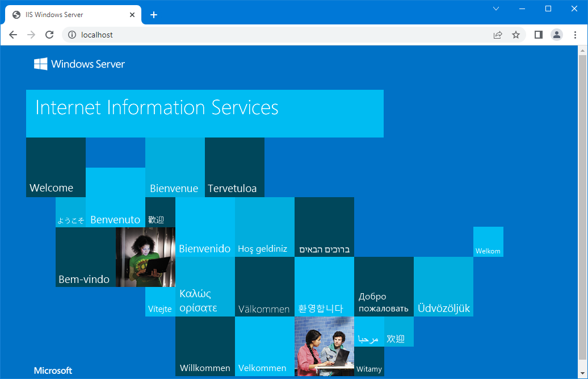
Task: Click the Bienvenue tile
Action: point(175,168)
